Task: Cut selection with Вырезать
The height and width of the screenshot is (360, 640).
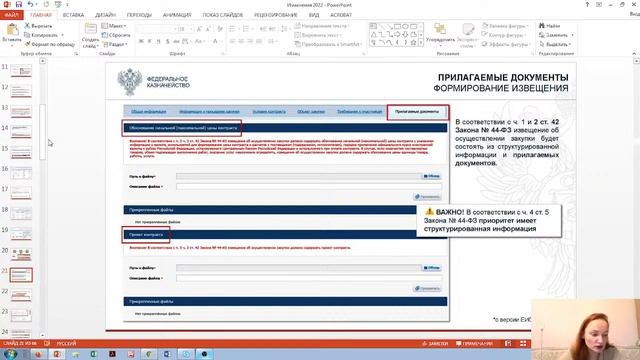Action: pos(38,26)
